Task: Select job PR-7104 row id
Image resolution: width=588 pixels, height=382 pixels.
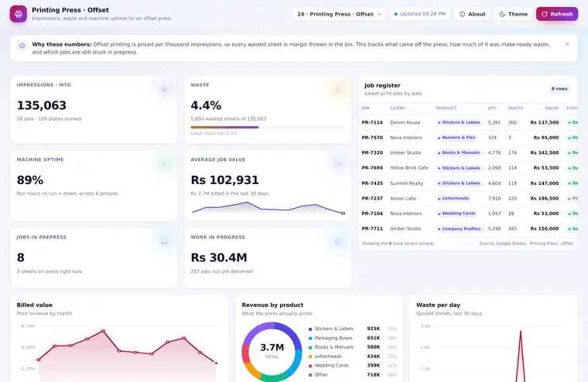Action: click(372, 213)
